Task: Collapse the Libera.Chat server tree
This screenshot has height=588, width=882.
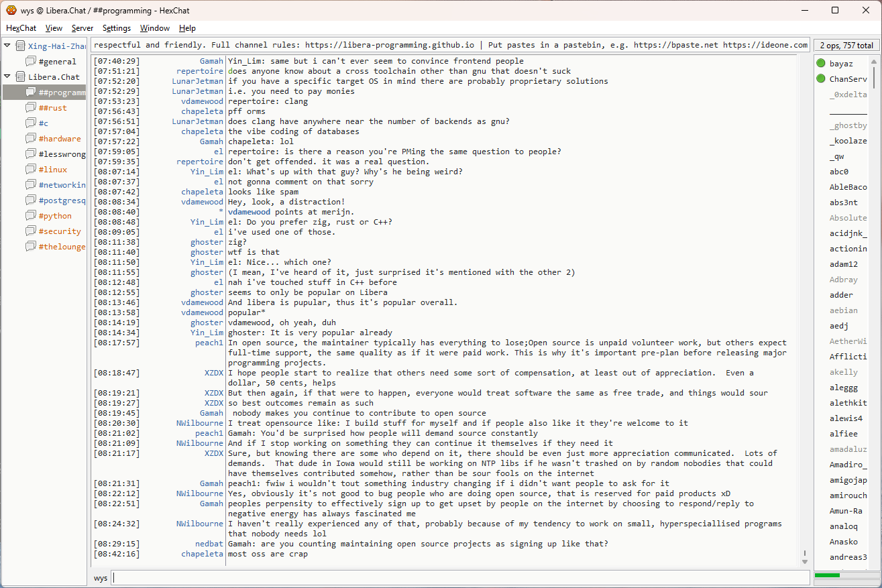Action: tap(7, 77)
